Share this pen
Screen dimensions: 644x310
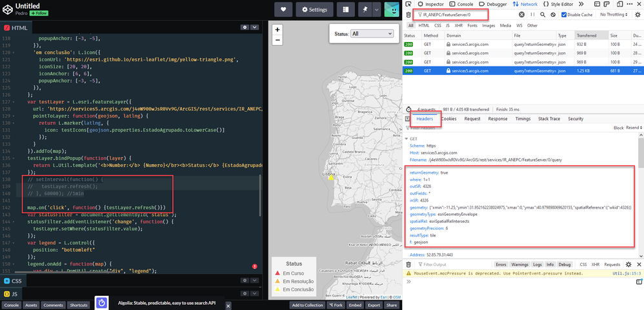pyautogui.click(x=392, y=305)
